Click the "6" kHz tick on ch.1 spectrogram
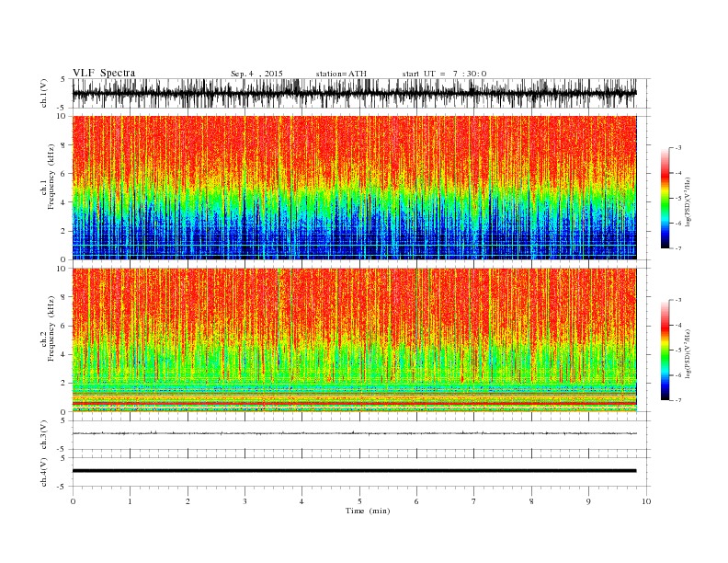Screen dimensions: 728x563 coord(63,174)
